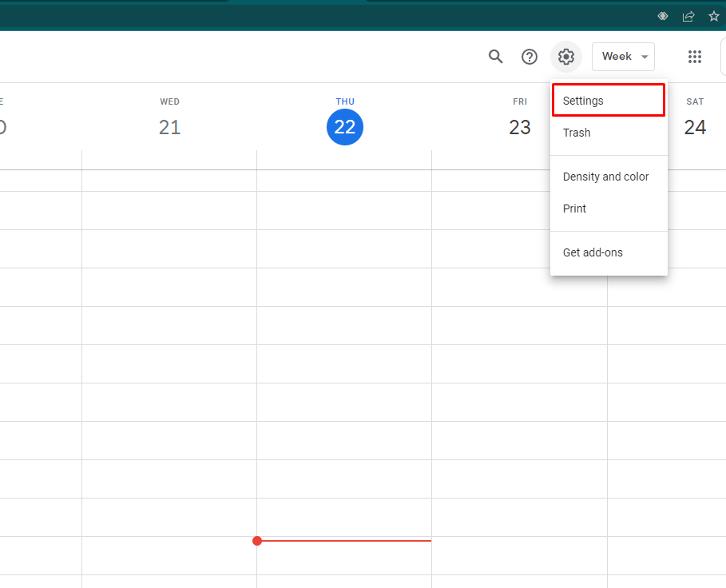
Task: Click the highlighted Thursday 22 date
Action: click(x=345, y=127)
